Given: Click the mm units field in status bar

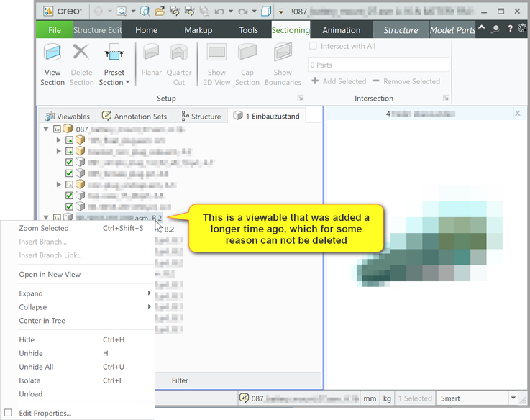Looking at the screenshot, I should pyautogui.click(x=370, y=398).
